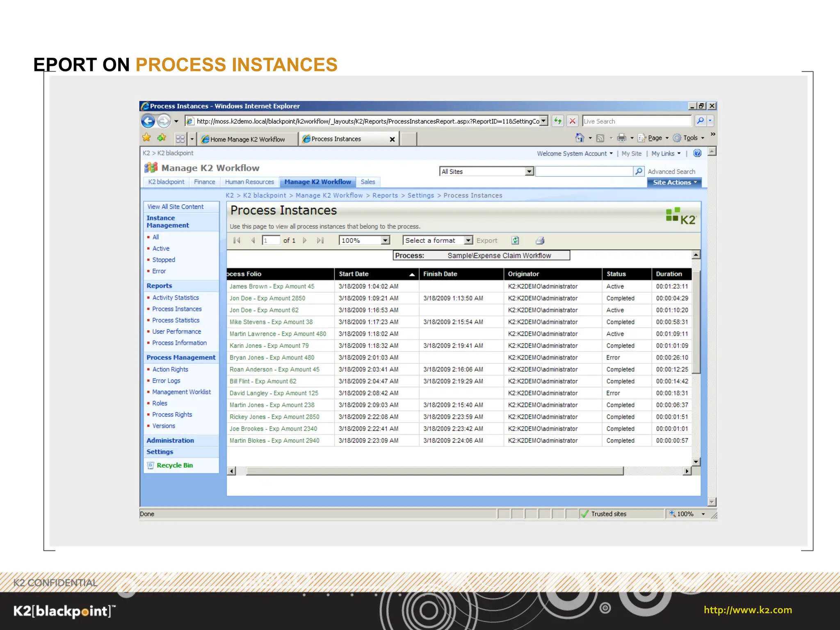The image size is (840, 630).
Task: Click the IE Print toolbar icon
Action: pos(622,138)
